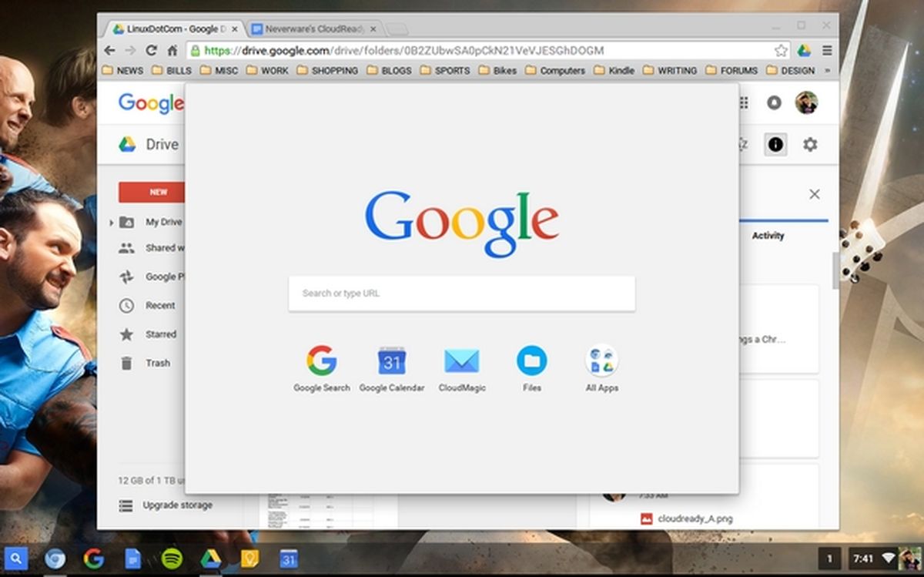Open the CloudMagic email app
The width and height of the screenshot is (924, 577).
click(x=461, y=359)
